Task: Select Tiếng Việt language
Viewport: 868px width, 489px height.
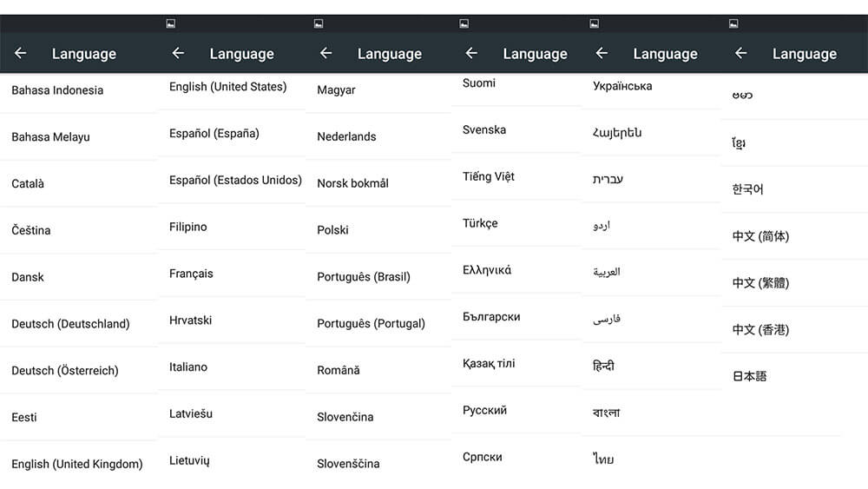Action: click(x=516, y=176)
